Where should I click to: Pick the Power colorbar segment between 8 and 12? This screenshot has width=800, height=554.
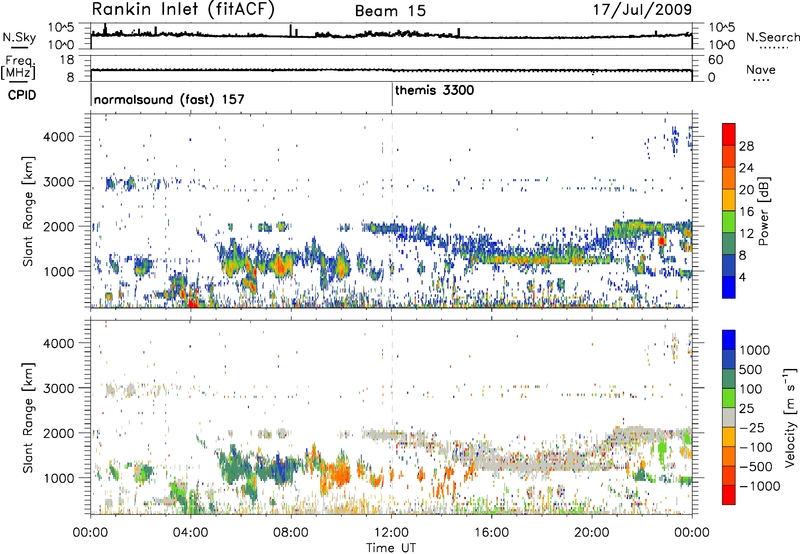[729, 243]
